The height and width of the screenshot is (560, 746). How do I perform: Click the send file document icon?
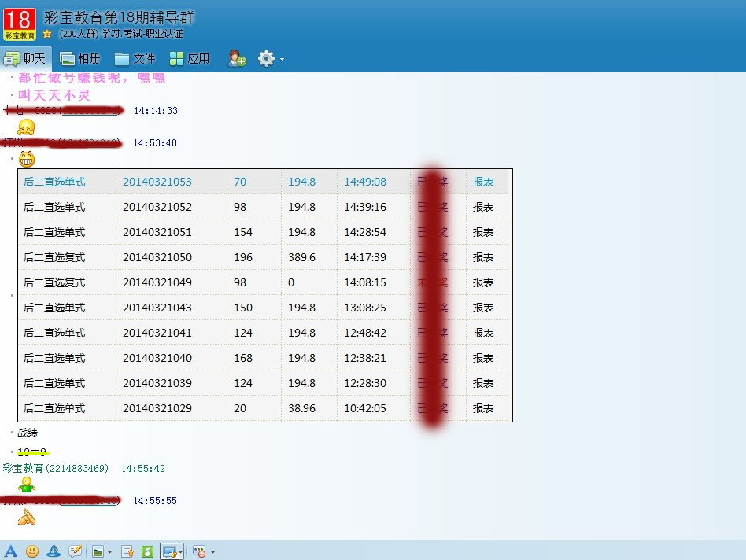(x=127, y=551)
